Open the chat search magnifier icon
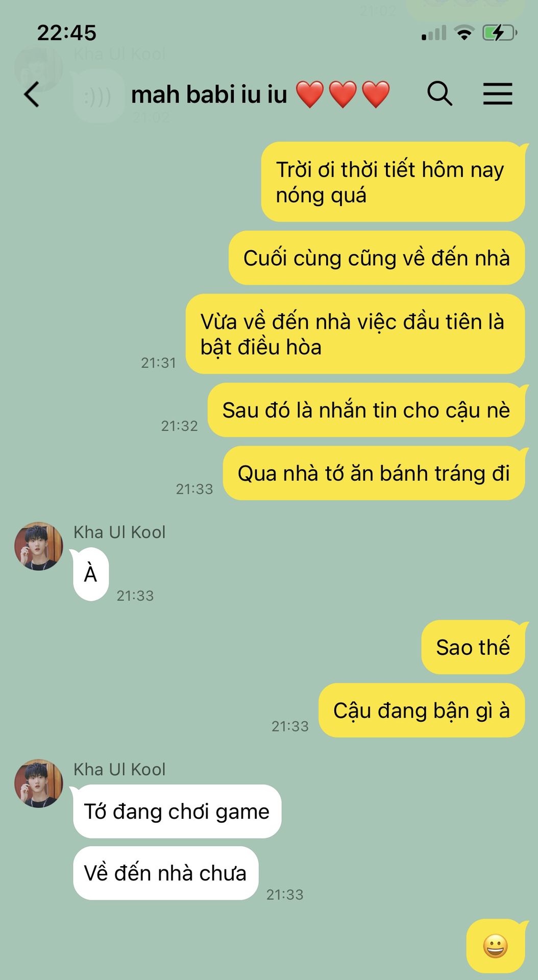Image resolution: width=538 pixels, height=980 pixels. (439, 93)
